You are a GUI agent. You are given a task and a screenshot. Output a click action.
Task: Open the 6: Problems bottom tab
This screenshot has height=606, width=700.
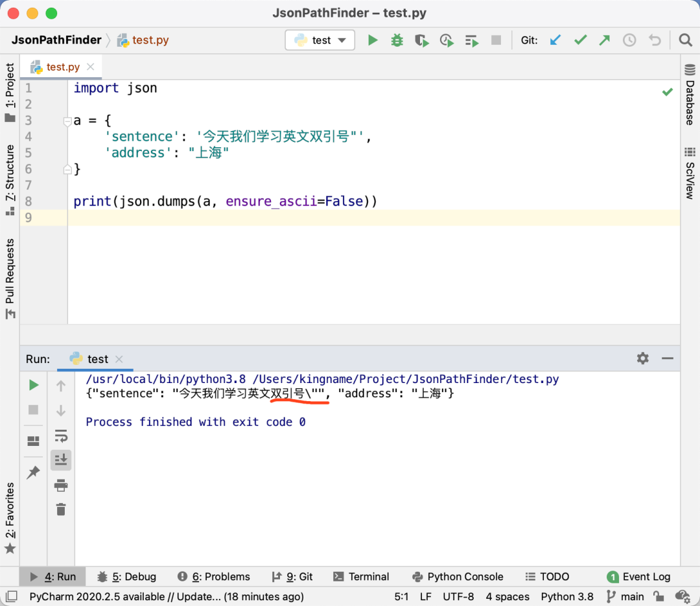coord(214,577)
